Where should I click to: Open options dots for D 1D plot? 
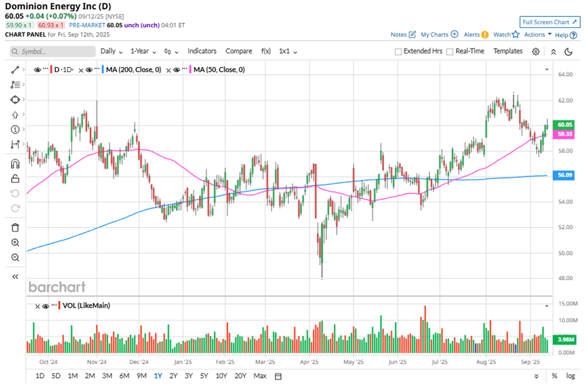46,68
